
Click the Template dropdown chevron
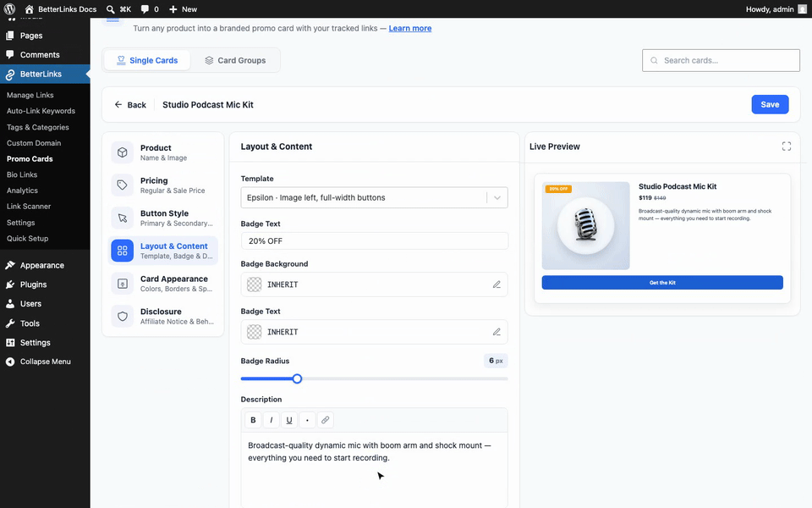(497, 197)
